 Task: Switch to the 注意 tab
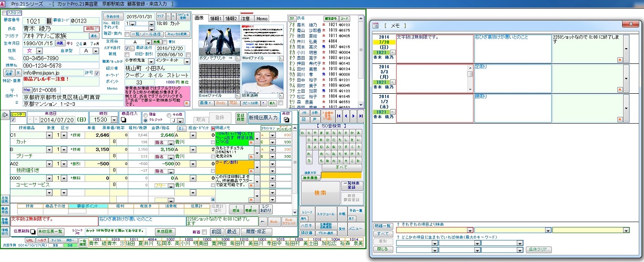[x=246, y=18]
